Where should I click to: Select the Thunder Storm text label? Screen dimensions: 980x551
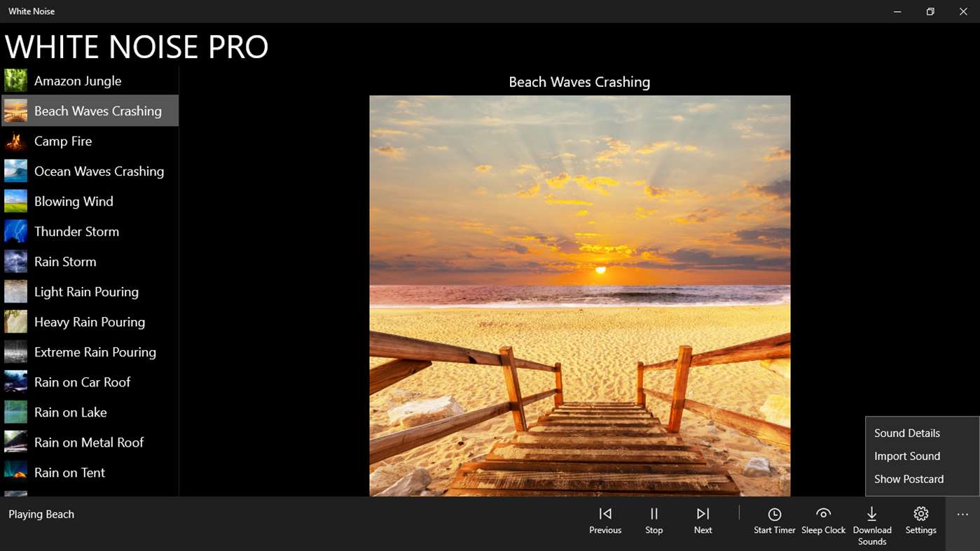click(76, 232)
